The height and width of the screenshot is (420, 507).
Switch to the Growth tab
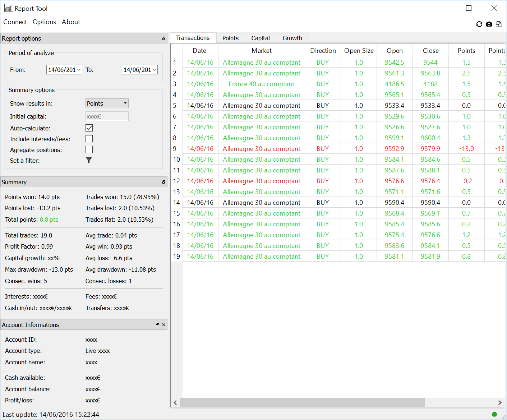click(x=292, y=38)
